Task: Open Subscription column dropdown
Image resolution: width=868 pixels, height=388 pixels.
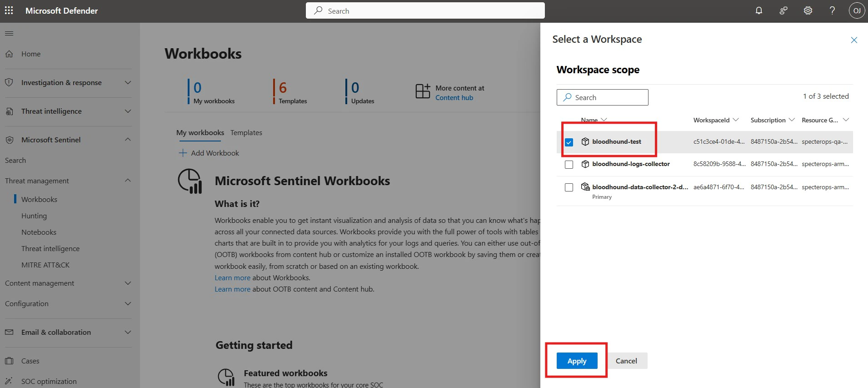Action: pos(792,120)
